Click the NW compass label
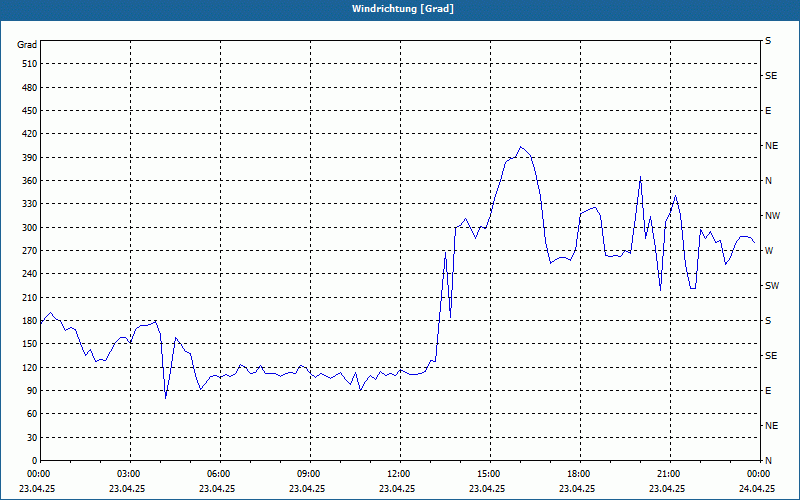800x500 pixels. (x=772, y=216)
